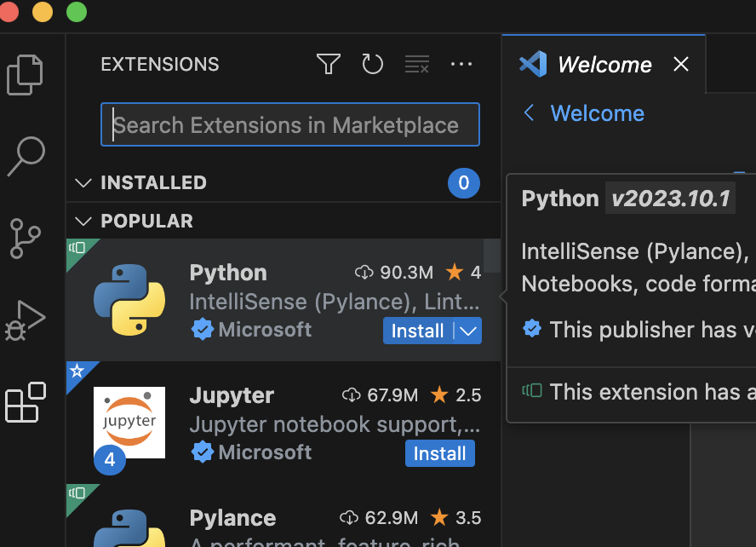Image resolution: width=756 pixels, height=547 pixels.
Task: Open the Source Control view
Action: tap(25, 239)
